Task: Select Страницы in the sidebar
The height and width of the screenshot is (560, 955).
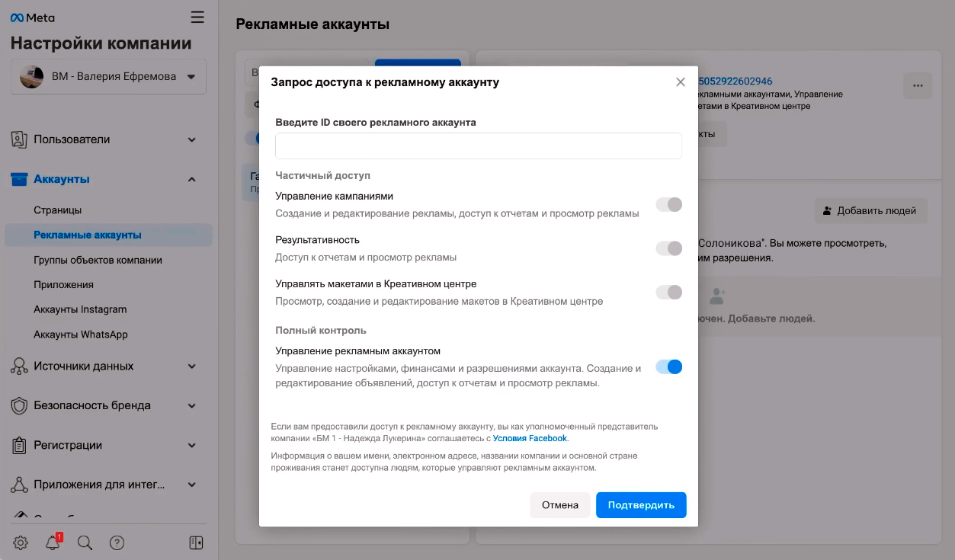Action: tap(58, 210)
